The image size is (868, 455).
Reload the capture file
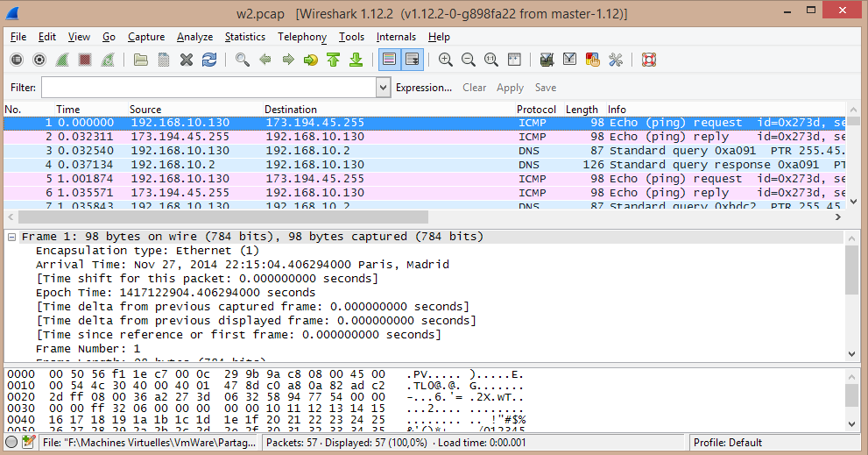[208, 60]
